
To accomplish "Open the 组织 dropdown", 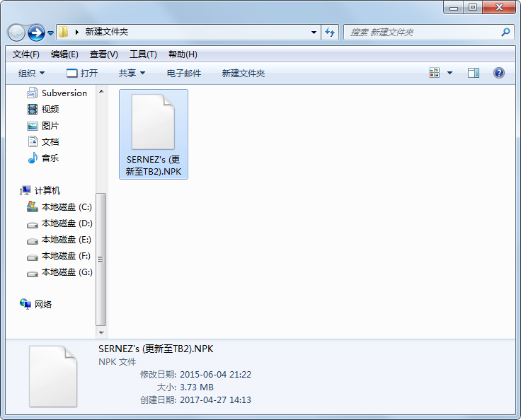I will click(x=31, y=73).
